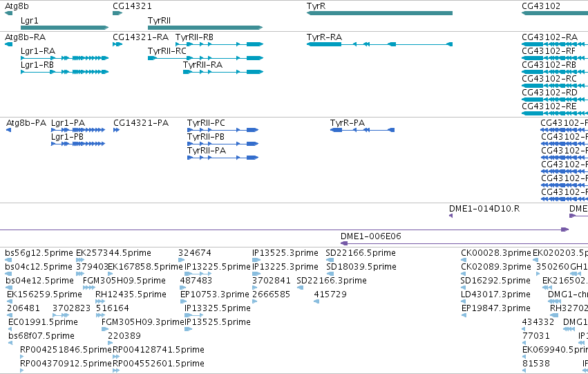Image resolution: width=588 pixels, height=374 pixels.
Task: Click the IP13525.3prime EST label
Action: point(285,253)
